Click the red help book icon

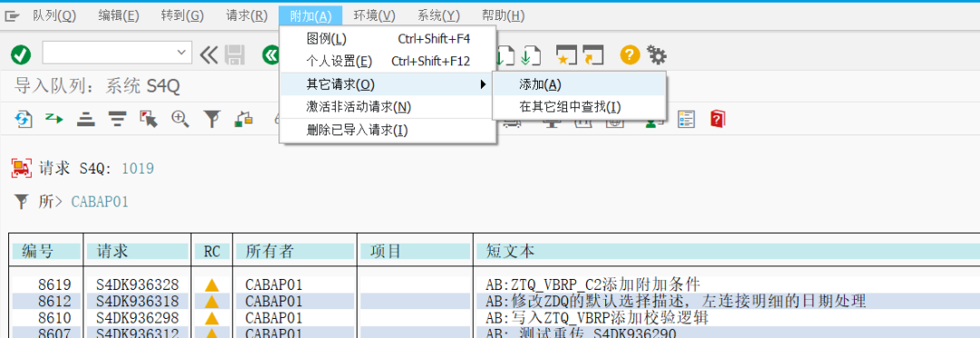718,119
